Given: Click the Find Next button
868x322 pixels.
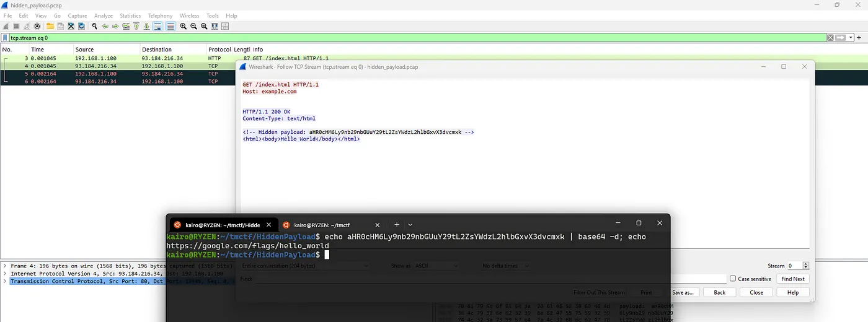Looking at the screenshot, I should [x=792, y=279].
